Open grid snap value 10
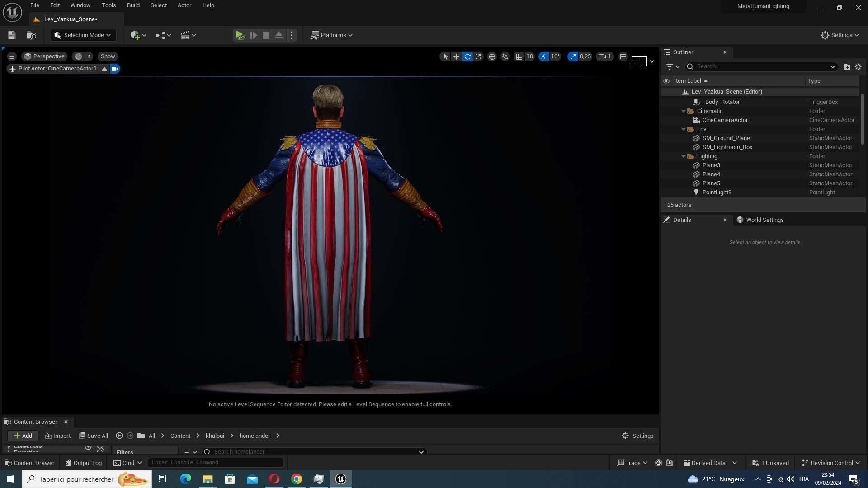Viewport: 868px width, 488px height. click(x=530, y=56)
